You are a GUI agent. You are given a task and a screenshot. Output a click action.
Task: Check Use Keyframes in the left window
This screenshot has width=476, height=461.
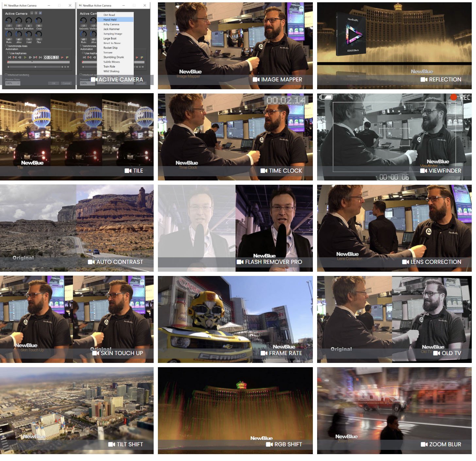8,53
